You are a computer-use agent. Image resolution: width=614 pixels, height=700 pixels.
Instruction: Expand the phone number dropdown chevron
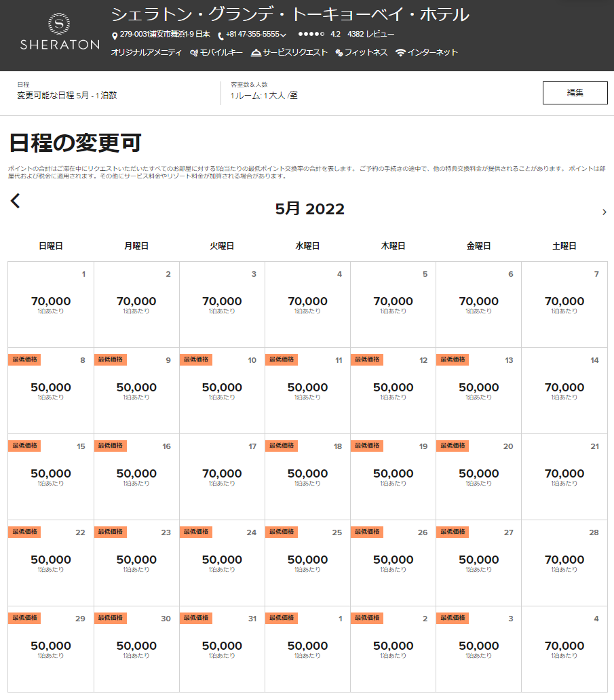pyautogui.click(x=283, y=35)
